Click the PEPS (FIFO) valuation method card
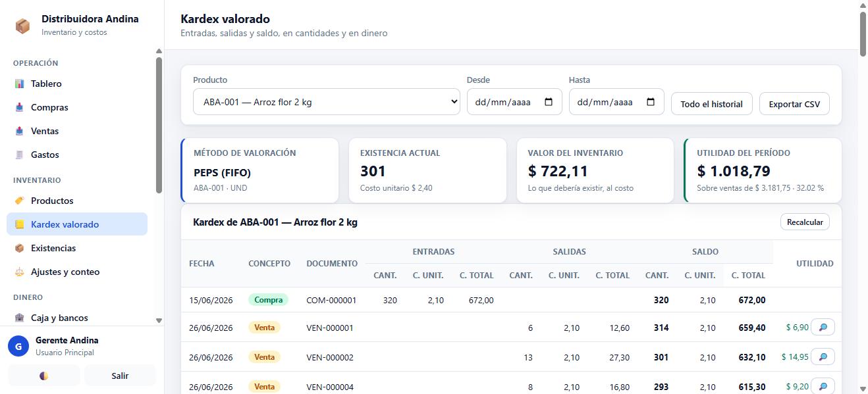868x394 pixels. point(260,170)
